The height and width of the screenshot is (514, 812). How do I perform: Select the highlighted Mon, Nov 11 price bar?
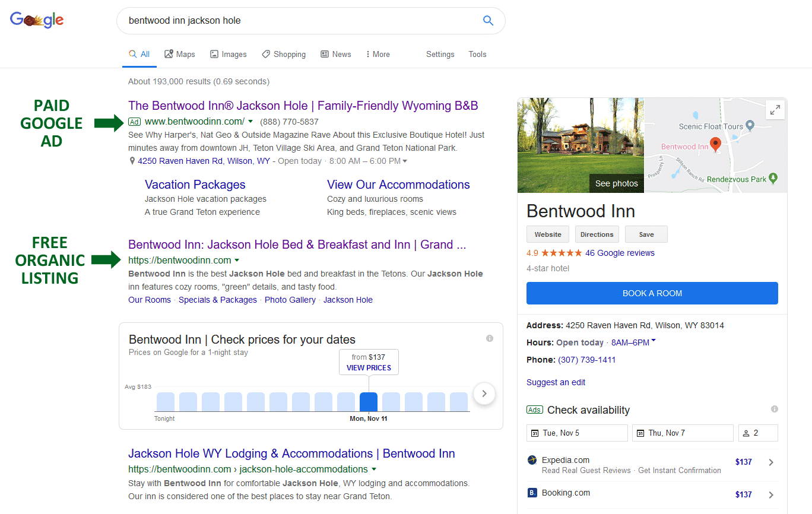pos(369,402)
